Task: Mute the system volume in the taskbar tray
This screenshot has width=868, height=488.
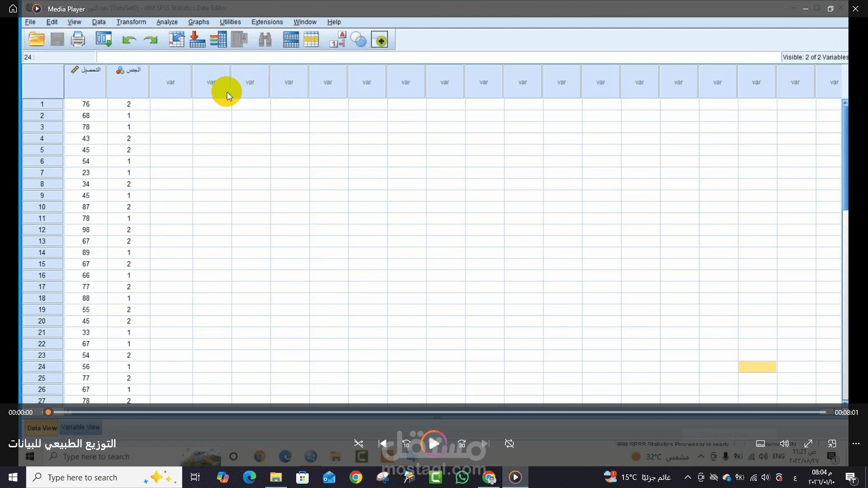Action: (x=765, y=478)
